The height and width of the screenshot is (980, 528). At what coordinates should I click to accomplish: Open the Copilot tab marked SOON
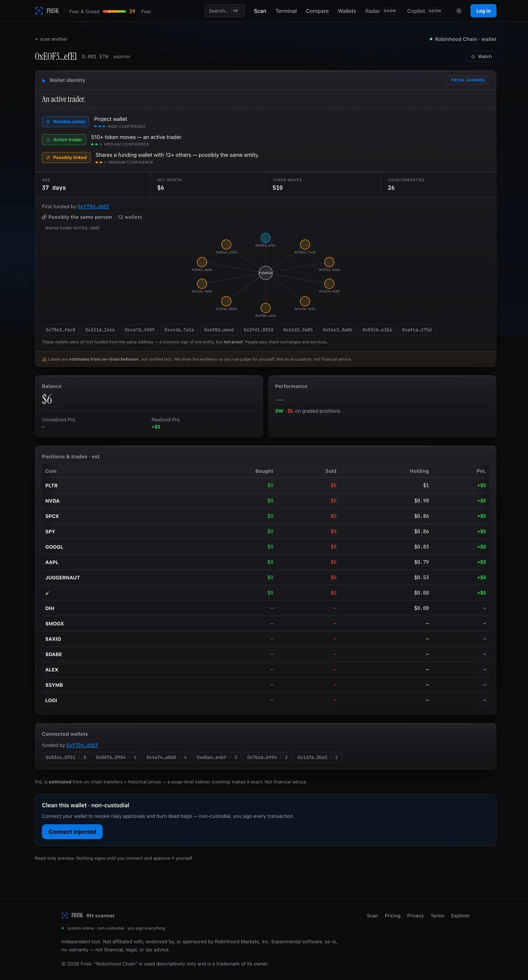click(x=425, y=11)
